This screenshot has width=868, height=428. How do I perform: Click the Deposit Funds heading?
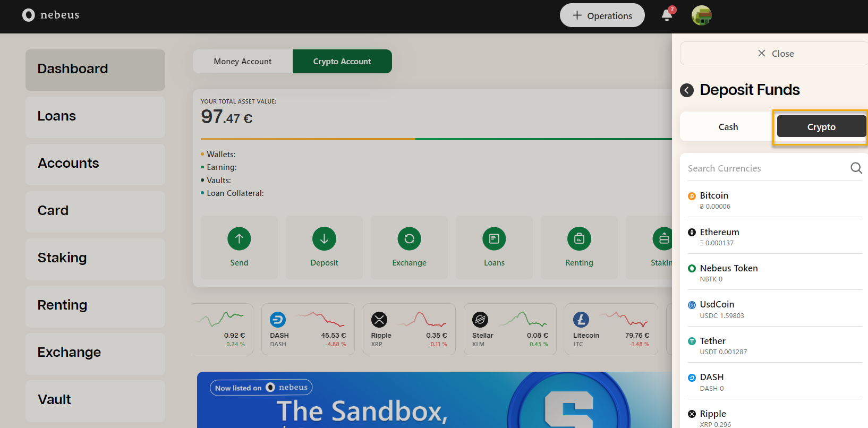(x=750, y=90)
